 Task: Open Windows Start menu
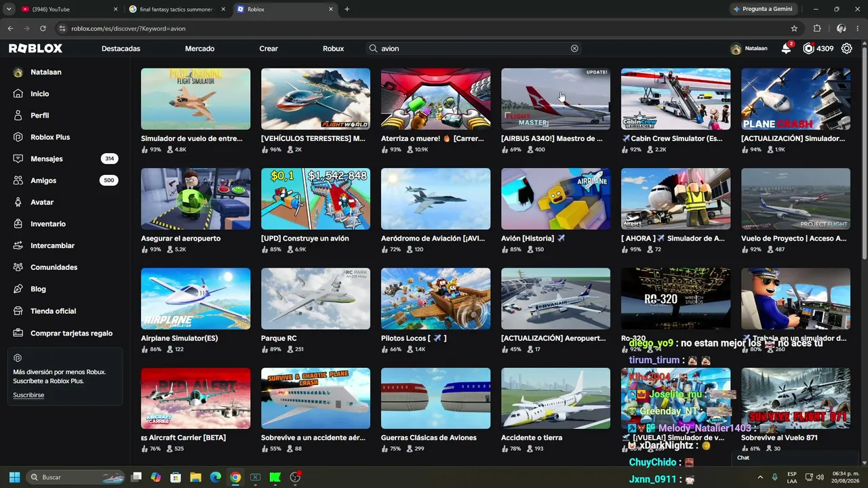pos(14,477)
